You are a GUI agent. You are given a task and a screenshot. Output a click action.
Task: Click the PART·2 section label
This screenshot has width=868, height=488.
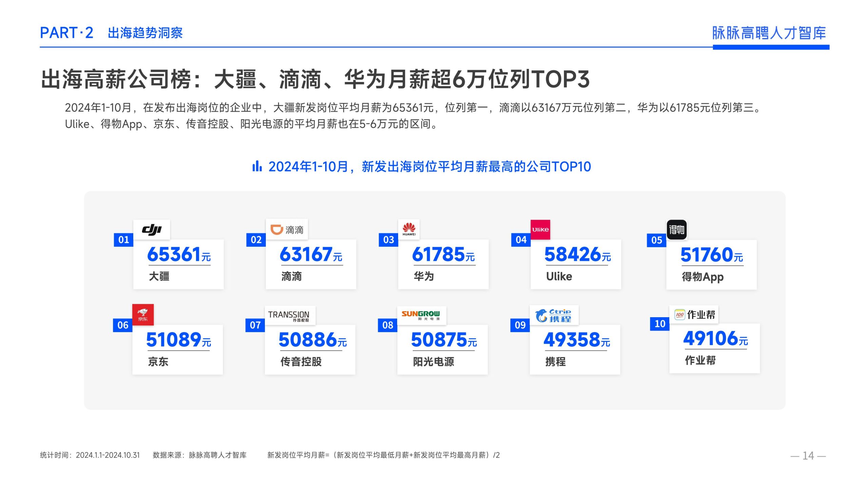(x=66, y=33)
